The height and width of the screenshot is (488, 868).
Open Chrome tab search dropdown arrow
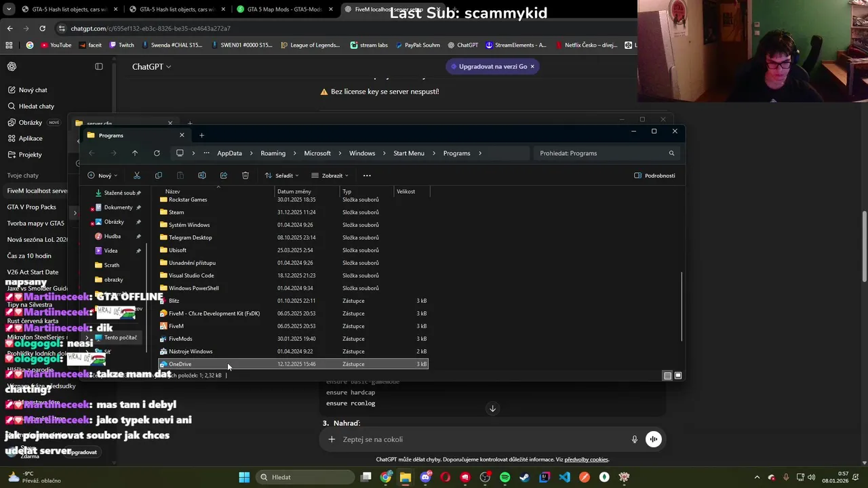coord(9,9)
